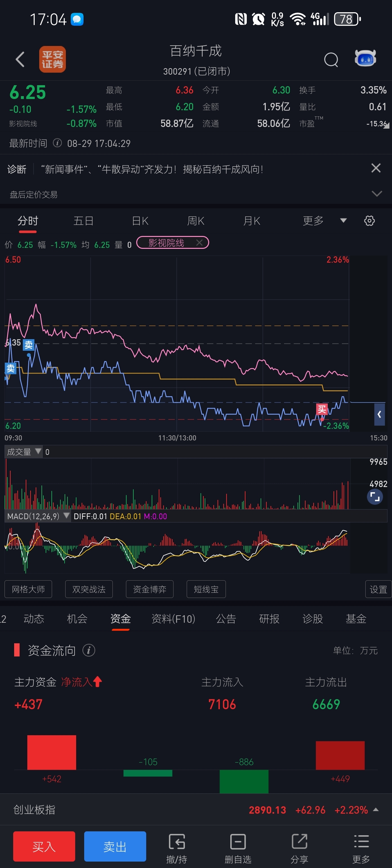The image size is (392, 868).
Task: Tap the 买 marker on chart
Action: (x=322, y=409)
